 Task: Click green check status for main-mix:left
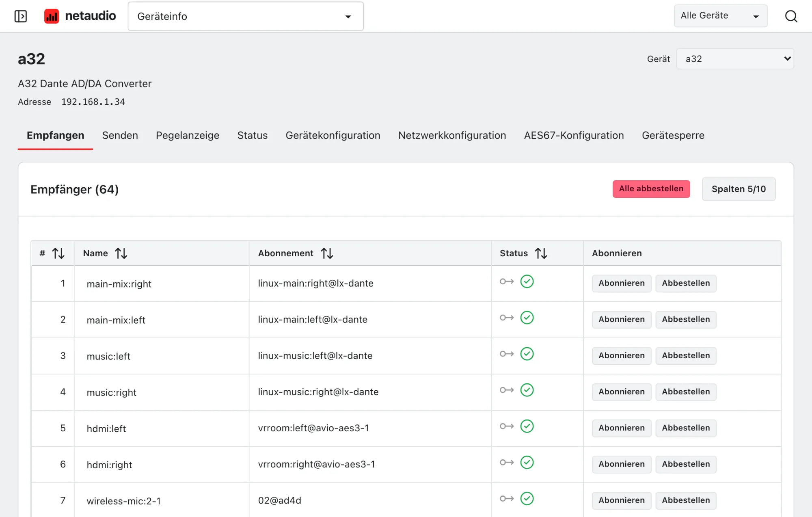[x=527, y=318]
